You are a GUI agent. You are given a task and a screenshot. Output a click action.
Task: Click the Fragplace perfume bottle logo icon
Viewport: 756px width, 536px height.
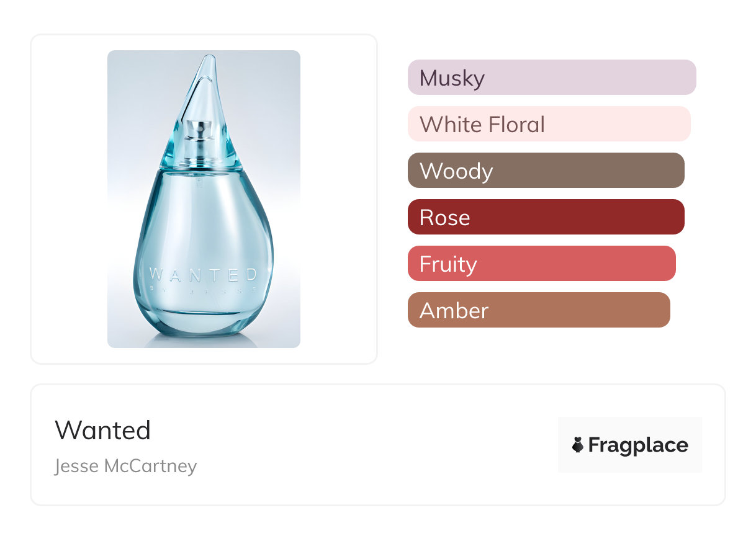[578, 445]
